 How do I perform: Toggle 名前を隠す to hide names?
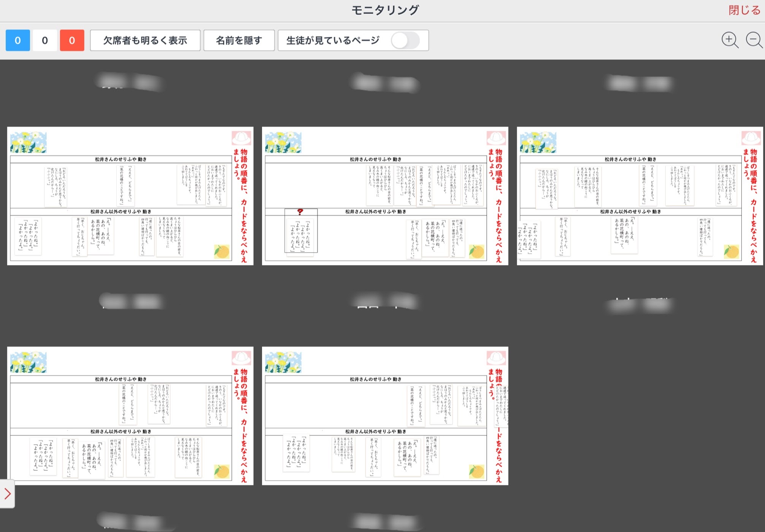(x=239, y=40)
